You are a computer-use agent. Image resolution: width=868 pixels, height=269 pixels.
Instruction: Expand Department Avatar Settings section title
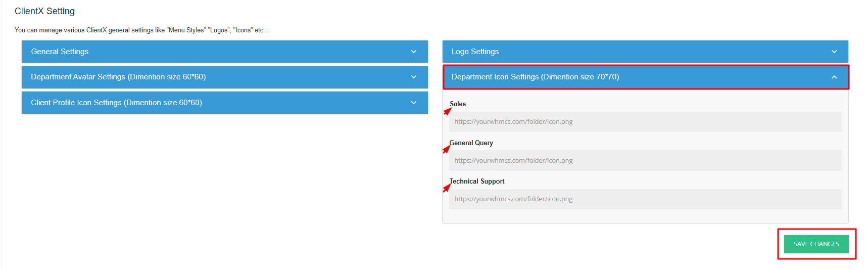click(118, 77)
